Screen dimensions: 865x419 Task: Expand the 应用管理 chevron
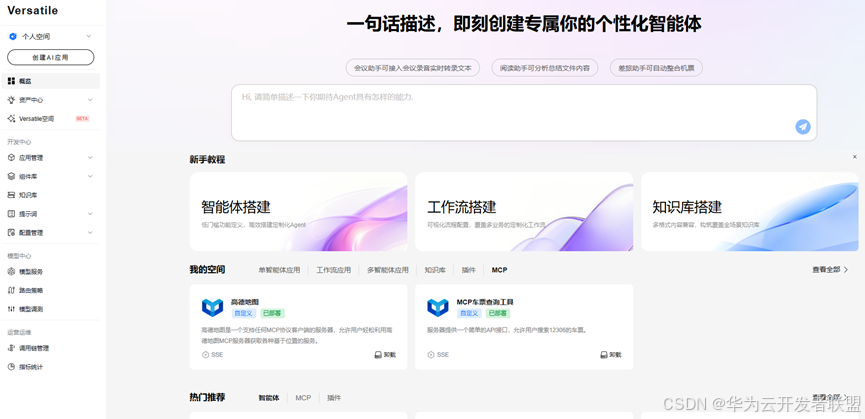coord(90,158)
